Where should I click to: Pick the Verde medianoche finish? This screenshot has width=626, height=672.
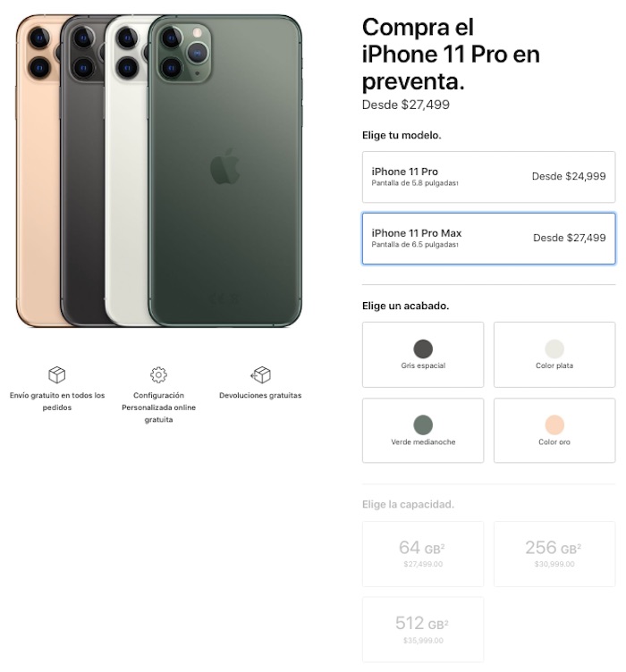(x=423, y=431)
